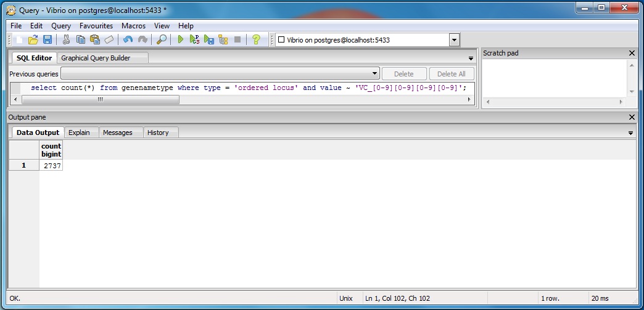Open Find with the magnifying glass icon
The image size is (644, 310).
(x=161, y=39)
